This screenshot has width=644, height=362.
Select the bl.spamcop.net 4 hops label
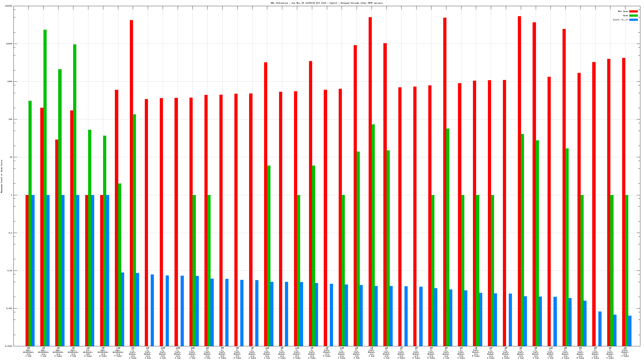click(x=88, y=352)
